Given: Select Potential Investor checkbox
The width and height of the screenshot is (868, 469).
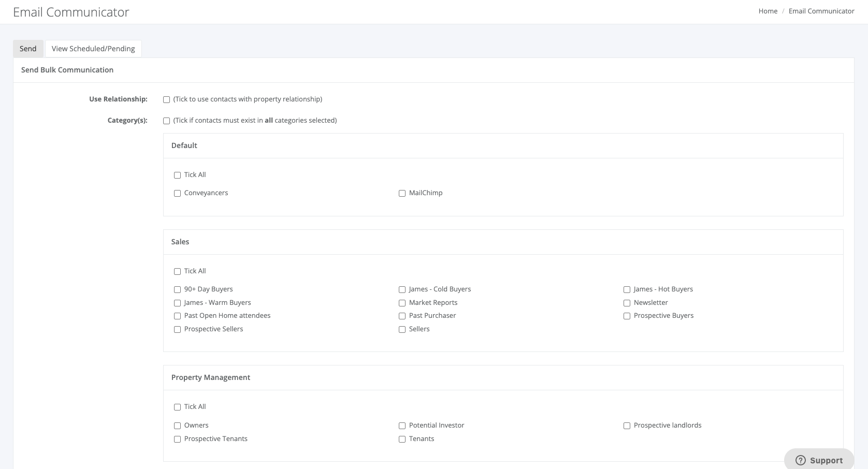Looking at the screenshot, I should pyautogui.click(x=402, y=426).
